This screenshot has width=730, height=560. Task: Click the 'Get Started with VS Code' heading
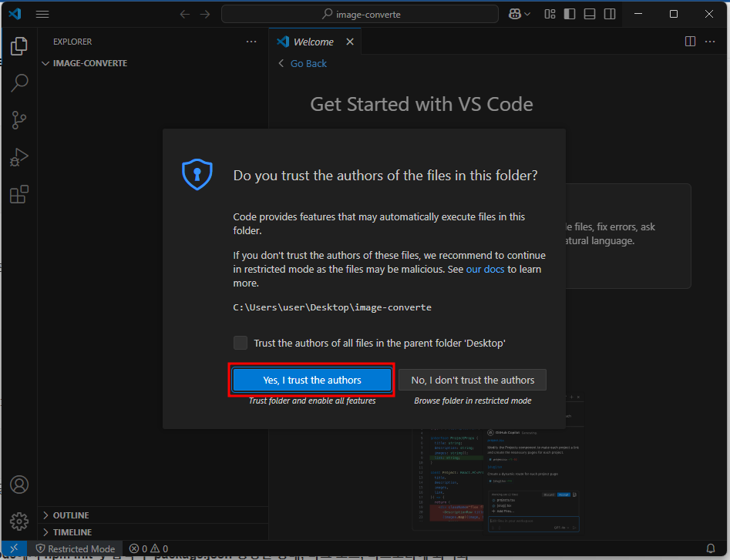coord(422,104)
